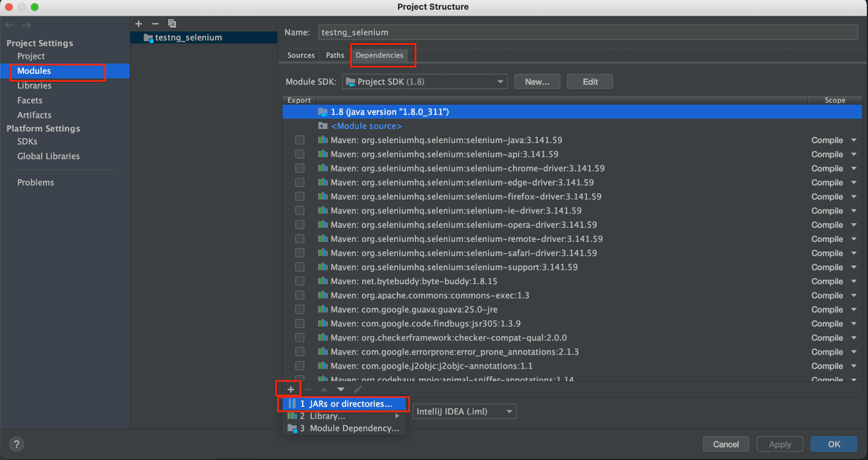Open scope dropdown for selenium-safari-driver
This screenshot has width=868, height=460.
pyautogui.click(x=854, y=253)
